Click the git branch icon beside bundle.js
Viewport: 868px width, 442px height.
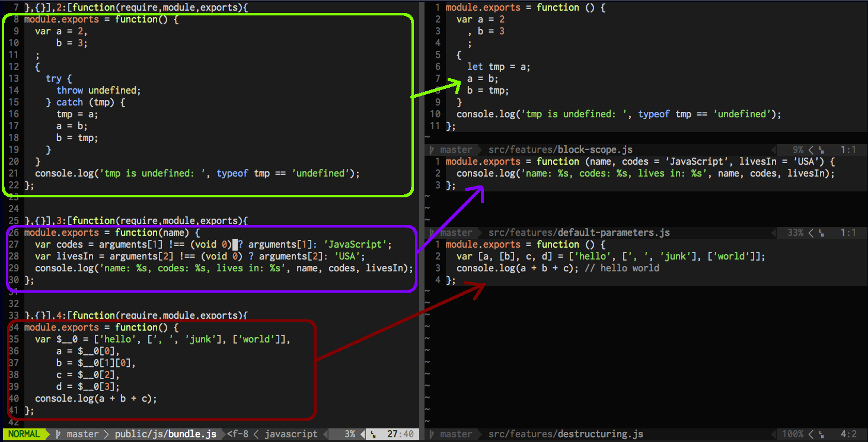point(58,434)
